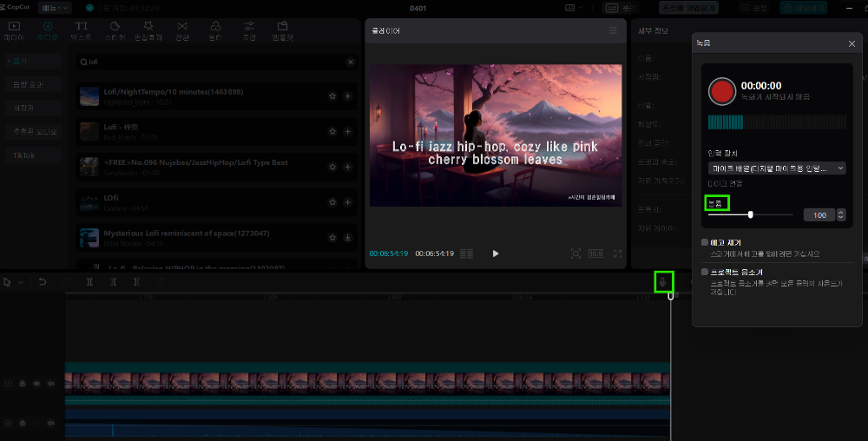868x441 pixels.
Task: Preview the Lofi/NightTempo/10 minutes thumbnail
Action: point(89,96)
